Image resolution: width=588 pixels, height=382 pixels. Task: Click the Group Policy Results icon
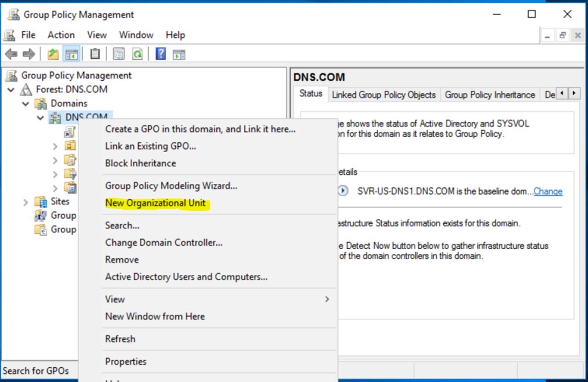pyautogui.click(x=41, y=230)
